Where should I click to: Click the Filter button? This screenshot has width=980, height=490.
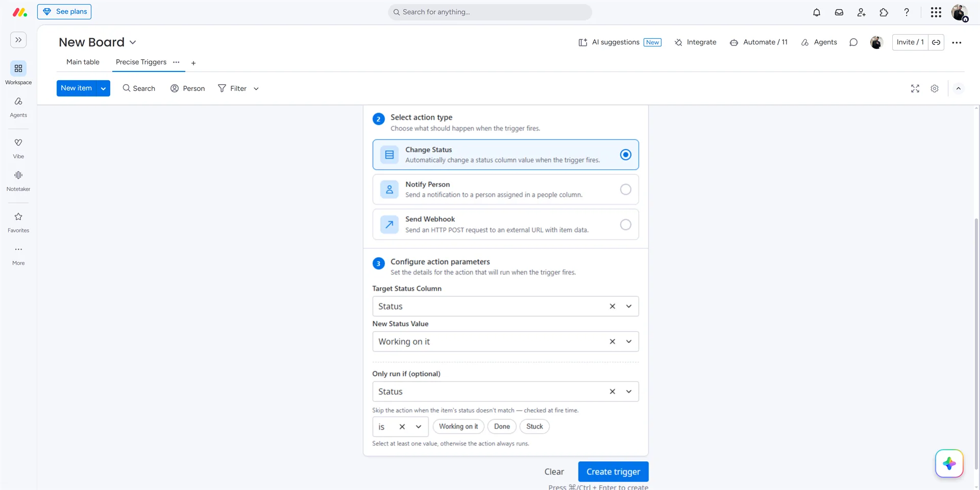click(x=232, y=89)
